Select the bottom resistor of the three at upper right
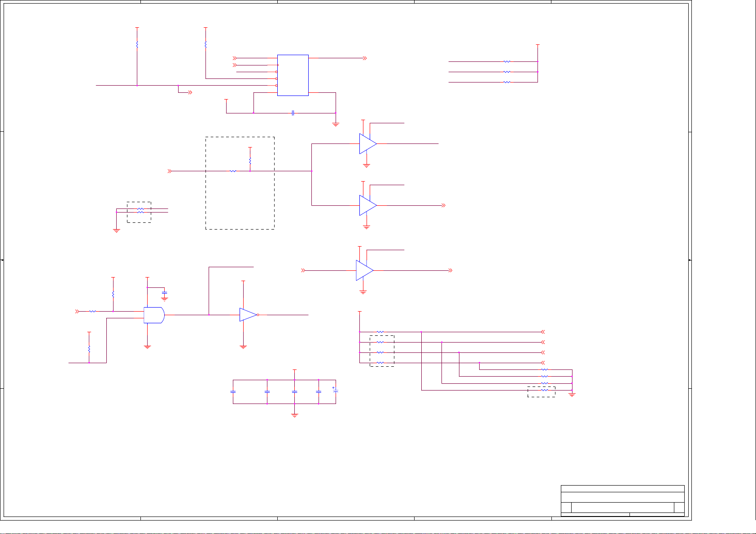Image resolution: width=756 pixels, height=534 pixels. pyautogui.click(x=507, y=82)
